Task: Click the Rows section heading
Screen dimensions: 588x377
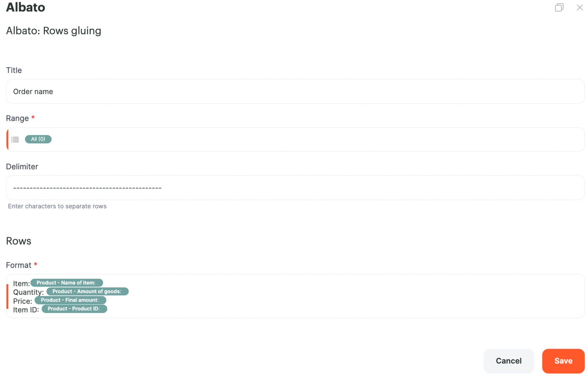Action: click(x=19, y=241)
